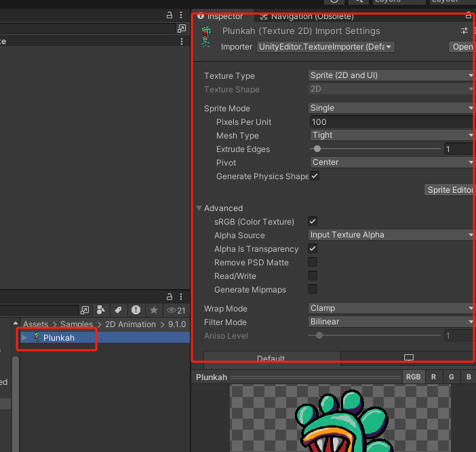Open the import settings preset sliders icon
Image resolution: width=476 pixels, height=452 pixels.
(x=464, y=31)
